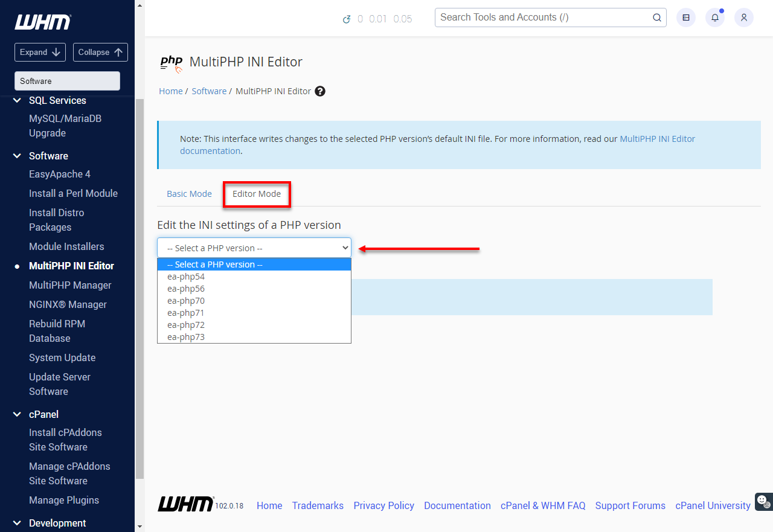This screenshot has width=773, height=532.
Task: Open the cPanel University link in the footer
Action: [x=713, y=505]
